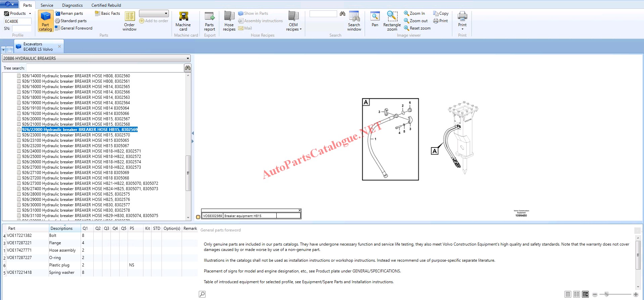Open the Diagnostics ribbon tab

pyautogui.click(x=72, y=5)
